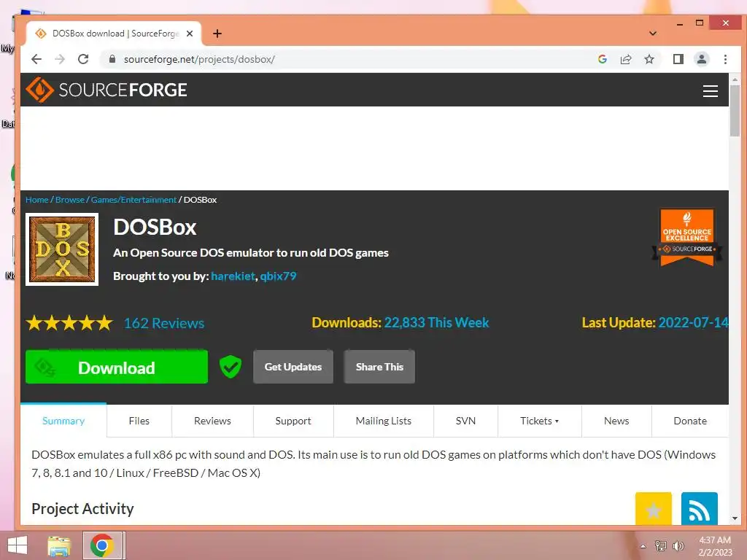Close the DOSBox download tab
The image size is (747, 560).
pos(190,34)
